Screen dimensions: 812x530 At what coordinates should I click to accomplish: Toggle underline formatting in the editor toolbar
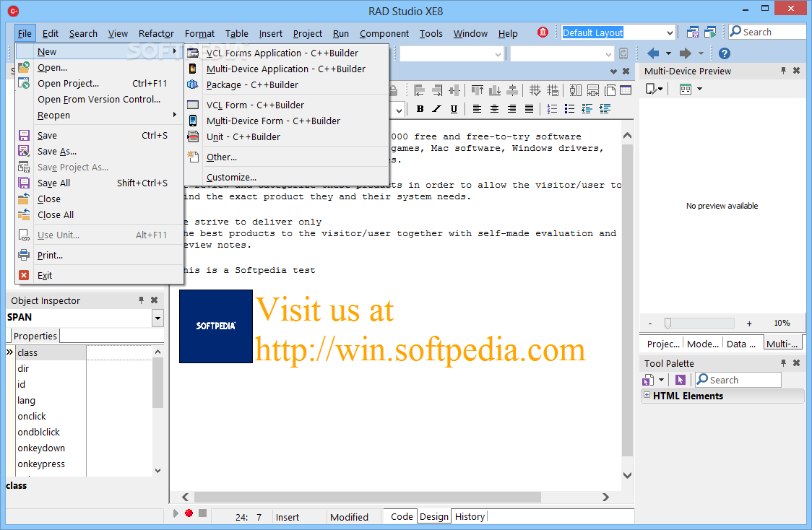click(454, 109)
